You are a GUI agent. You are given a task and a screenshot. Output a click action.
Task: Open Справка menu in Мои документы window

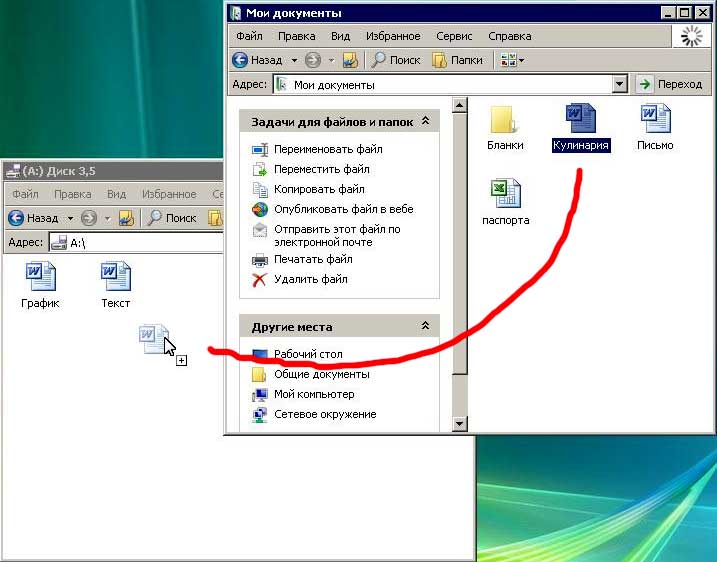point(509,36)
